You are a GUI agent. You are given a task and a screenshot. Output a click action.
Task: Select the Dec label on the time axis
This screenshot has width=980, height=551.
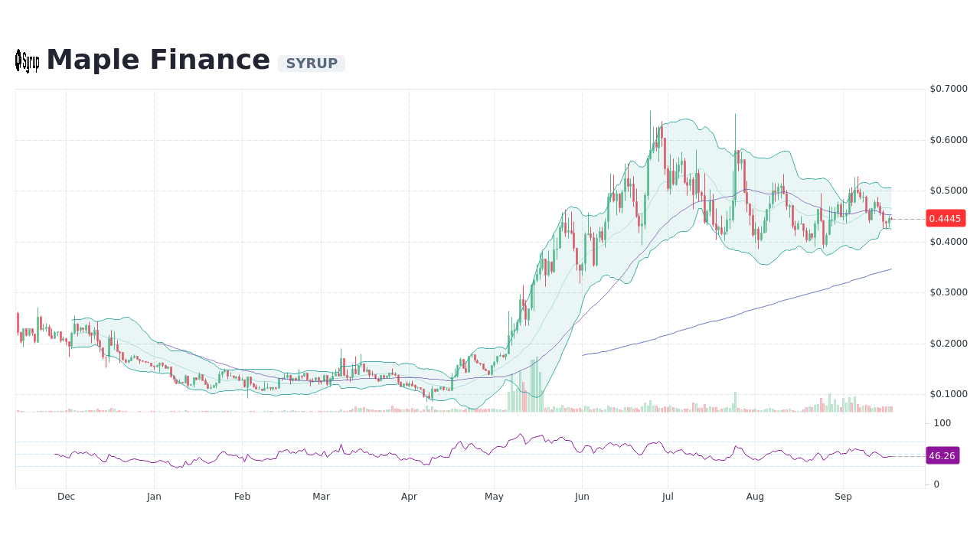(x=66, y=496)
